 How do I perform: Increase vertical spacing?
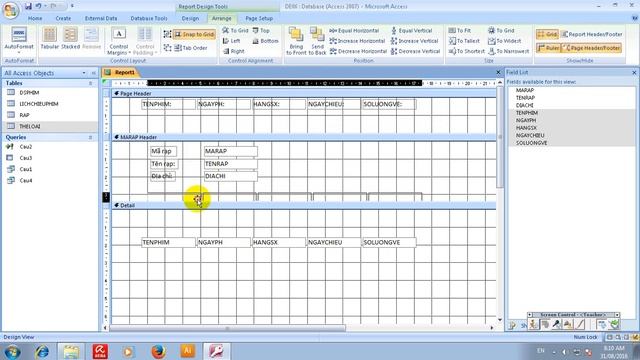(414, 41)
